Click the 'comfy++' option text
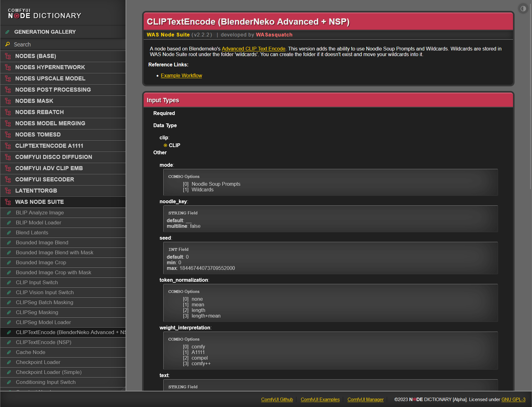The height and width of the screenshot is (407, 532). (201, 364)
